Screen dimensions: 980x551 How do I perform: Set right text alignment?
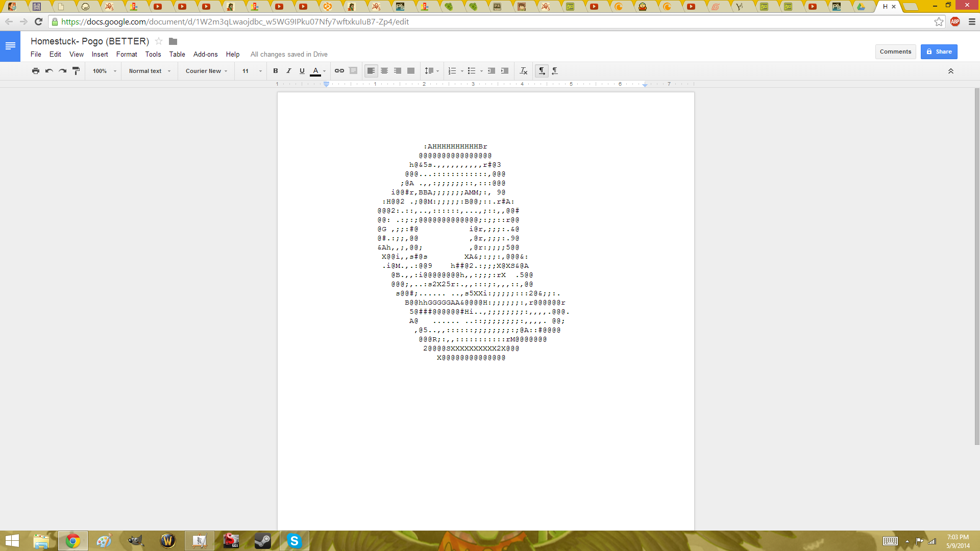(398, 71)
